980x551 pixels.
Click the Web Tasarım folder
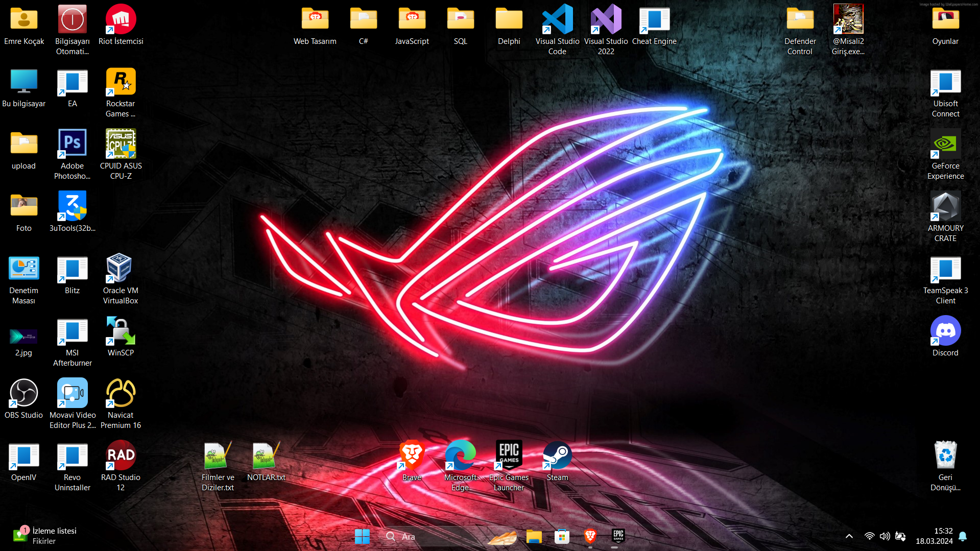click(315, 26)
